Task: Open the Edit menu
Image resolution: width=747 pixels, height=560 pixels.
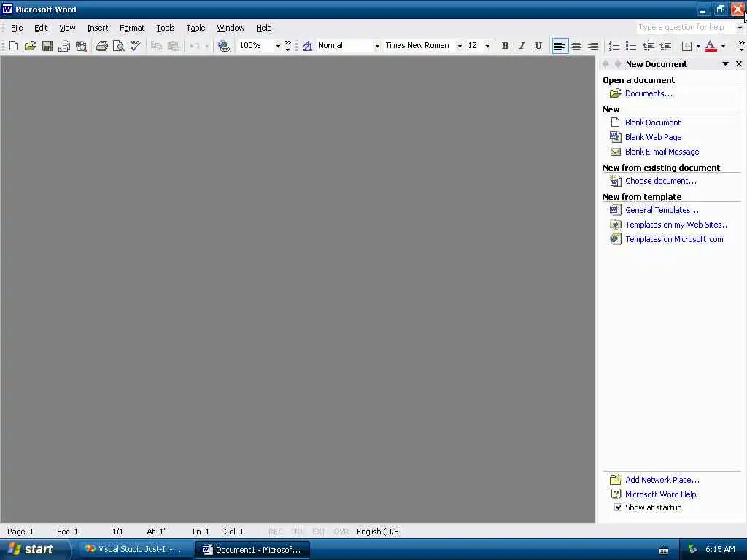Action: coord(41,28)
